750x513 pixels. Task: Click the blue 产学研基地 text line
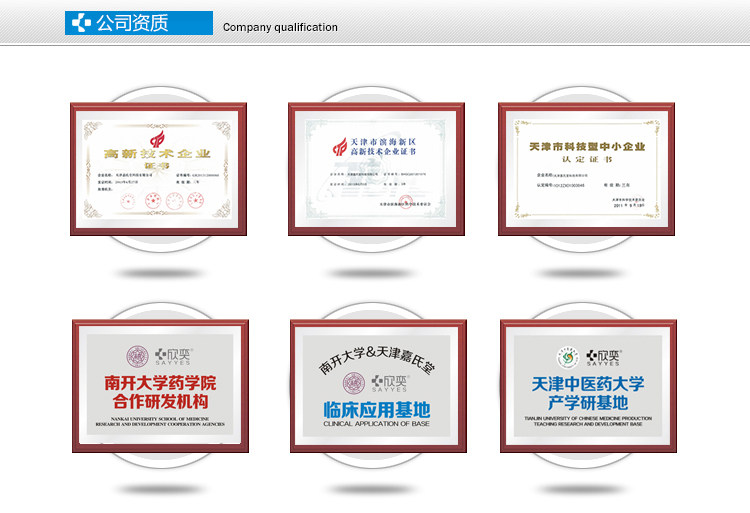click(x=588, y=403)
